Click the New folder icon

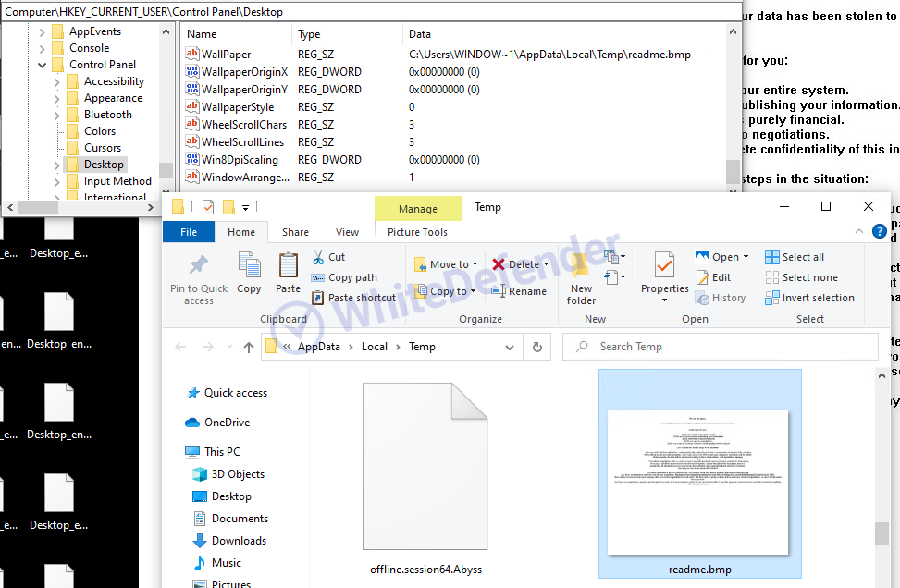(580, 264)
